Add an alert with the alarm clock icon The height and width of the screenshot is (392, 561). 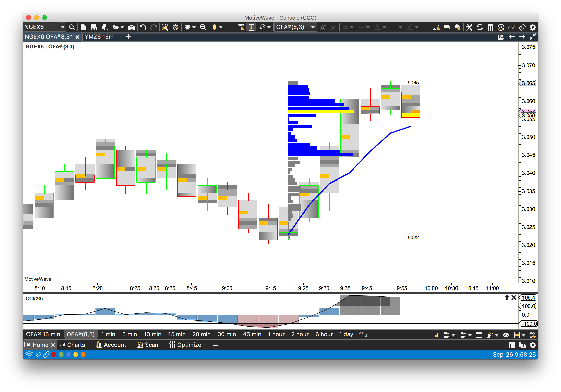click(x=175, y=27)
